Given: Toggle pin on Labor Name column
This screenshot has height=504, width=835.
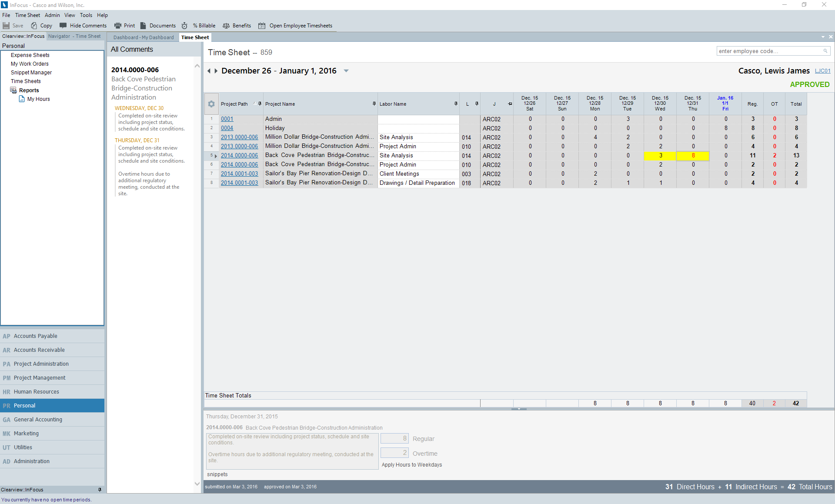Looking at the screenshot, I should (x=456, y=103).
